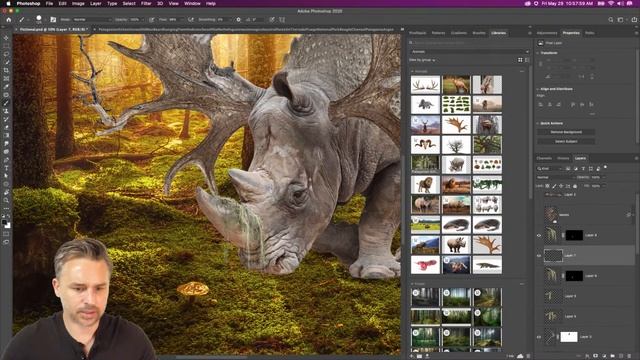The width and height of the screenshot is (640, 360).
Task: Toggle lock image pixels brush icon
Action: coord(554,186)
